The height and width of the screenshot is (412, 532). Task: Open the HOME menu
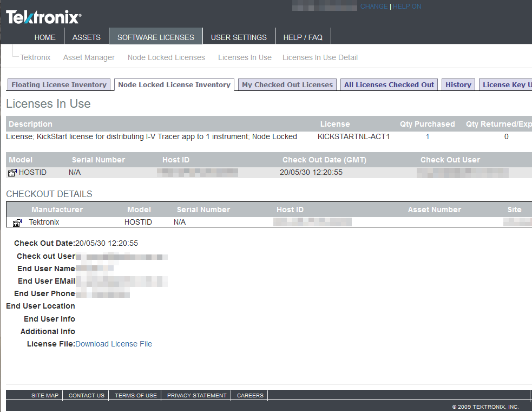[45, 37]
